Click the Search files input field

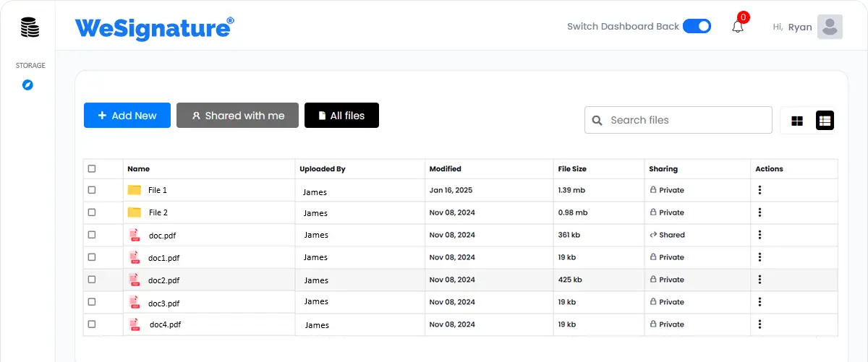[x=678, y=120]
